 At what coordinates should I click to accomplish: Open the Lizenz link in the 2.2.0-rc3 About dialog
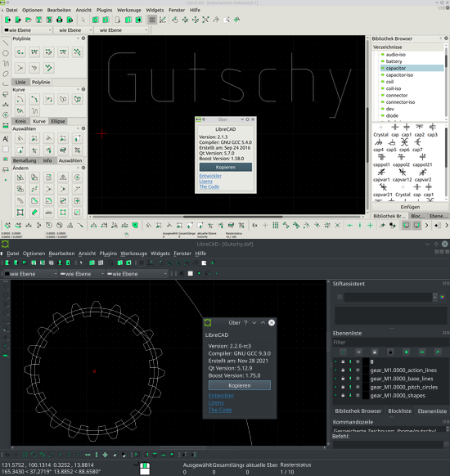[x=216, y=402]
